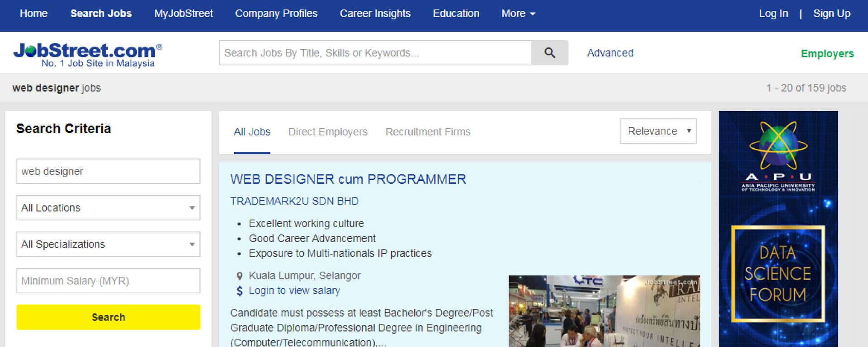Click the yellow Search button
Screen dimensions: 868x347
tap(108, 317)
